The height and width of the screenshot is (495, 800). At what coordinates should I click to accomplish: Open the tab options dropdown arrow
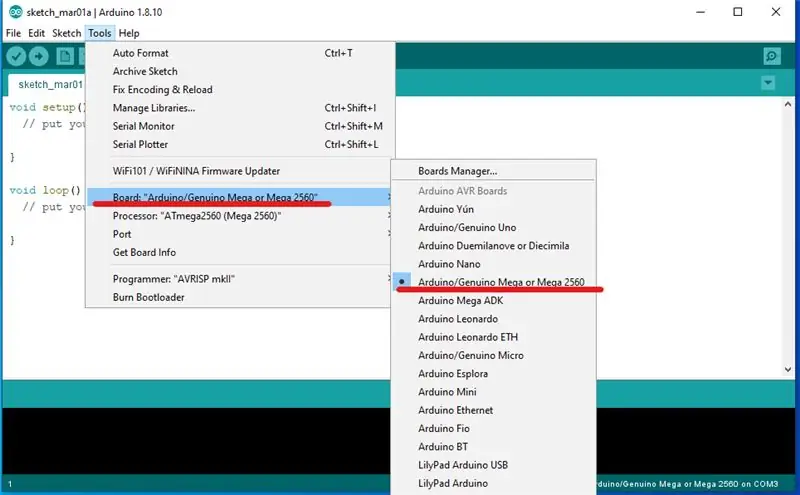(768, 83)
